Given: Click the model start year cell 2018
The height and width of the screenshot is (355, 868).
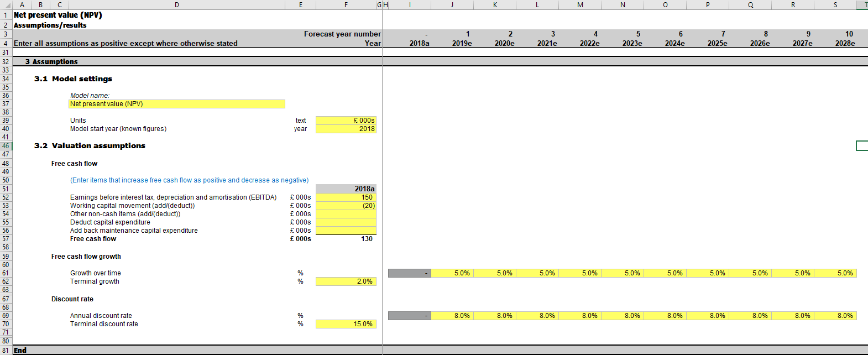Looking at the screenshot, I should [x=346, y=129].
